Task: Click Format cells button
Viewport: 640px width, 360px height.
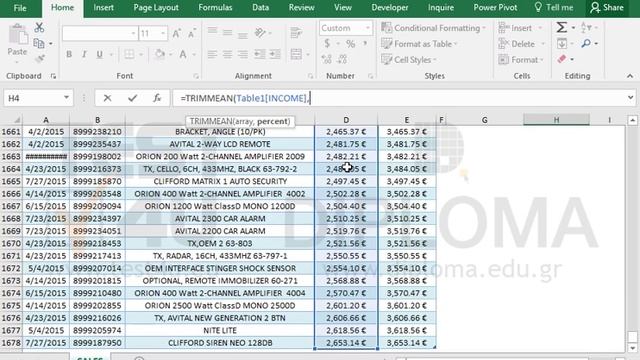Action: pyautogui.click(x=518, y=60)
